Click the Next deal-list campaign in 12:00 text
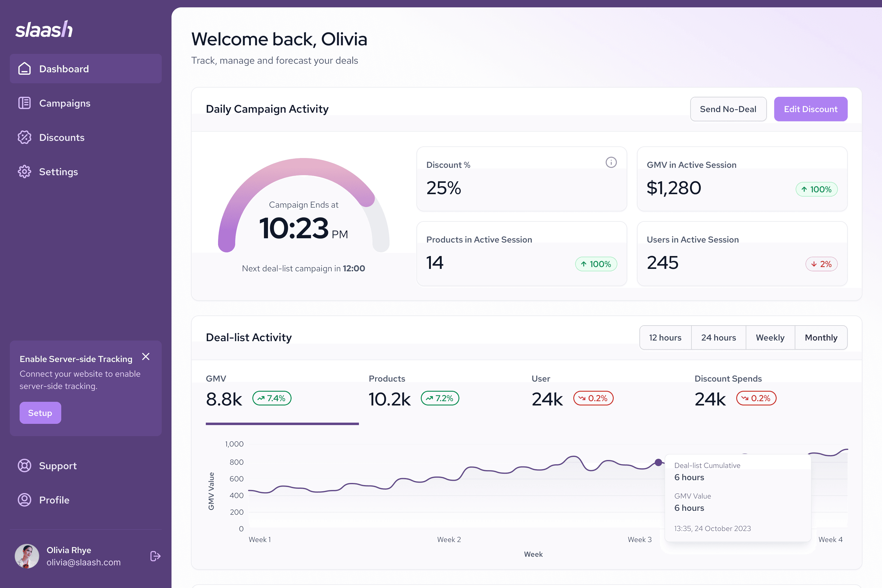Viewport: 882px width, 588px height. coord(303,269)
